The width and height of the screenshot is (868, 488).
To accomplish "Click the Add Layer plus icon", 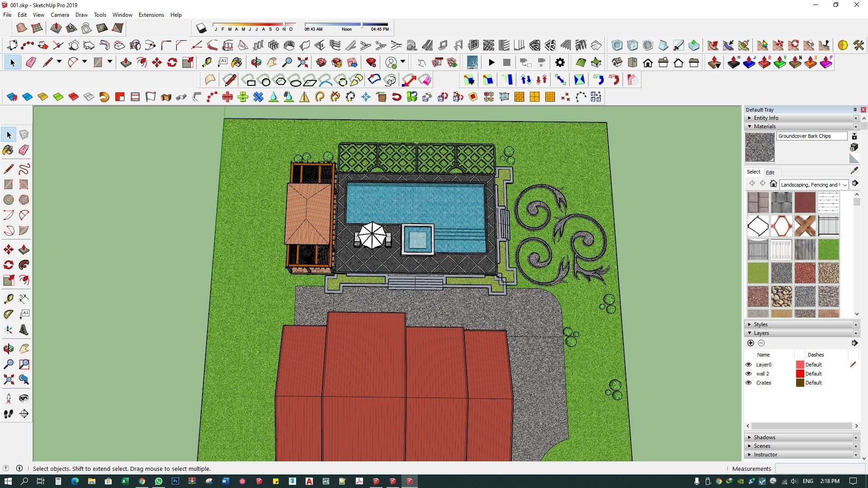I will [x=750, y=343].
